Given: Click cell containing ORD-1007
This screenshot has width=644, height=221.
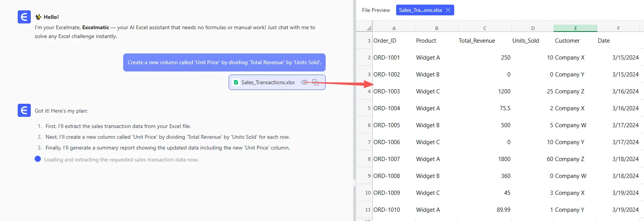Looking at the screenshot, I should point(387,159).
